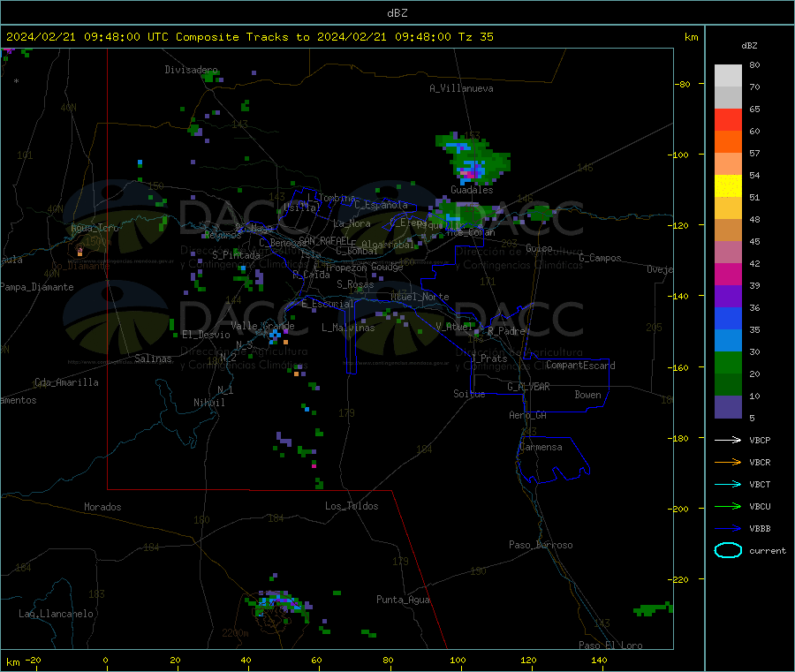Screen dimensions: 795x672
Task: Click the 'S_Pintada' map label
Action: [x=236, y=255]
